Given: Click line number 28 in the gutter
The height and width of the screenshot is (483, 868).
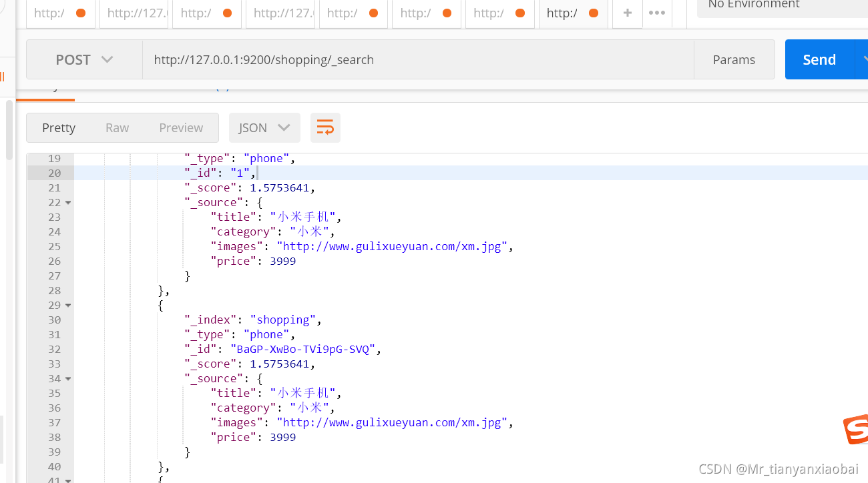Looking at the screenshot, I should click(x=54, y=290).
